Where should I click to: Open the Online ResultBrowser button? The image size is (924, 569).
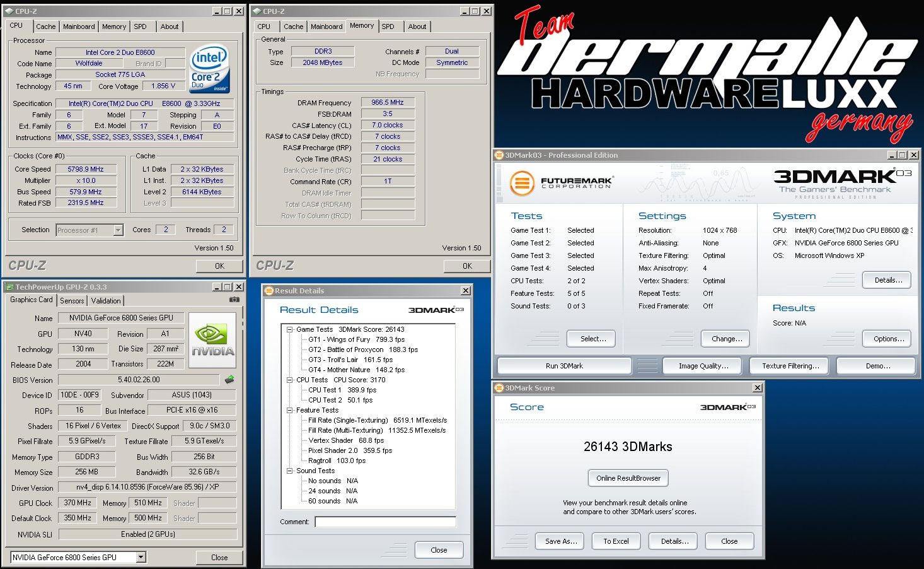[x=628, y=478]
